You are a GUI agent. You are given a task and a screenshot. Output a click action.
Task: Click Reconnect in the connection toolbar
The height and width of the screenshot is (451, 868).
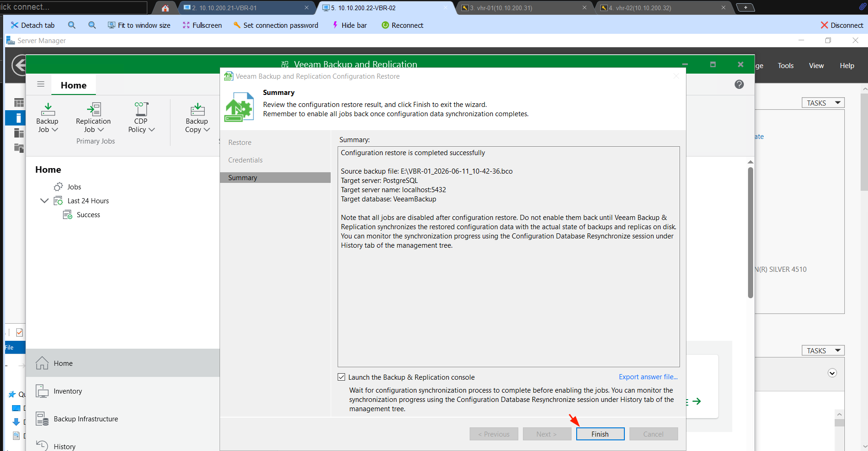click(x=403, y=25)
